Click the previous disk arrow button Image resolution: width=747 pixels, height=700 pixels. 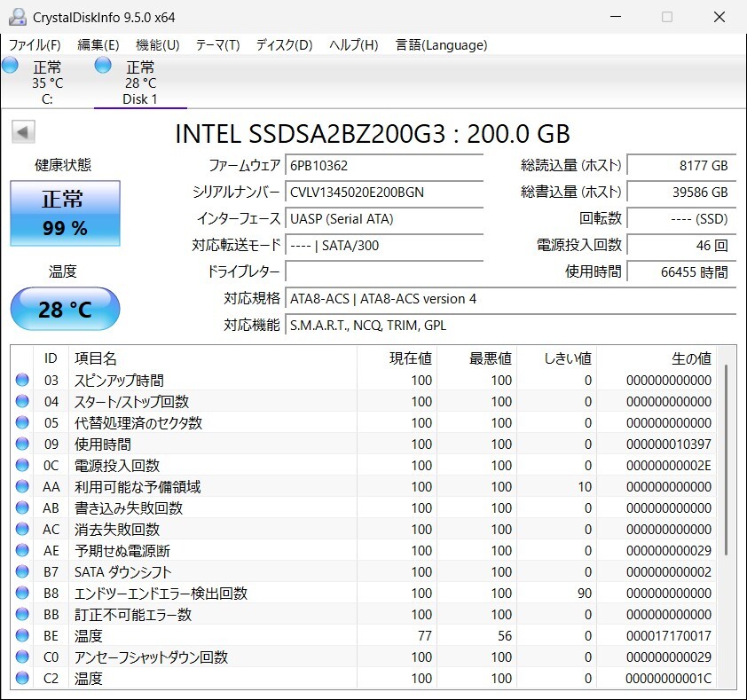point(23,132)
